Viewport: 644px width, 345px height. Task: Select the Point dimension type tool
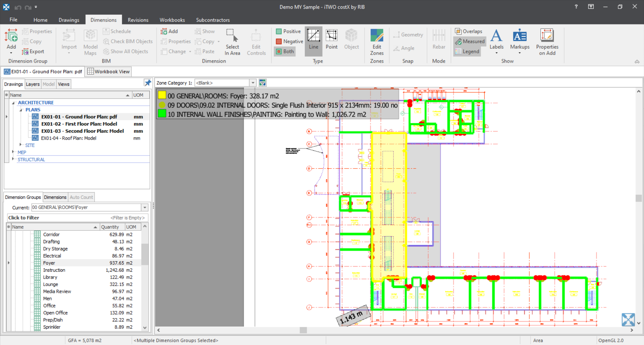click(331, 40)
